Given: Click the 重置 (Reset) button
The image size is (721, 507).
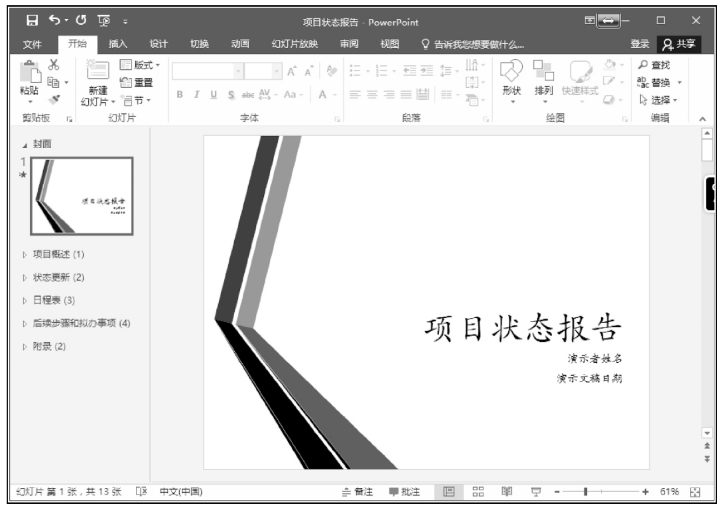Looking at the screenshot, I should [136, 82].
